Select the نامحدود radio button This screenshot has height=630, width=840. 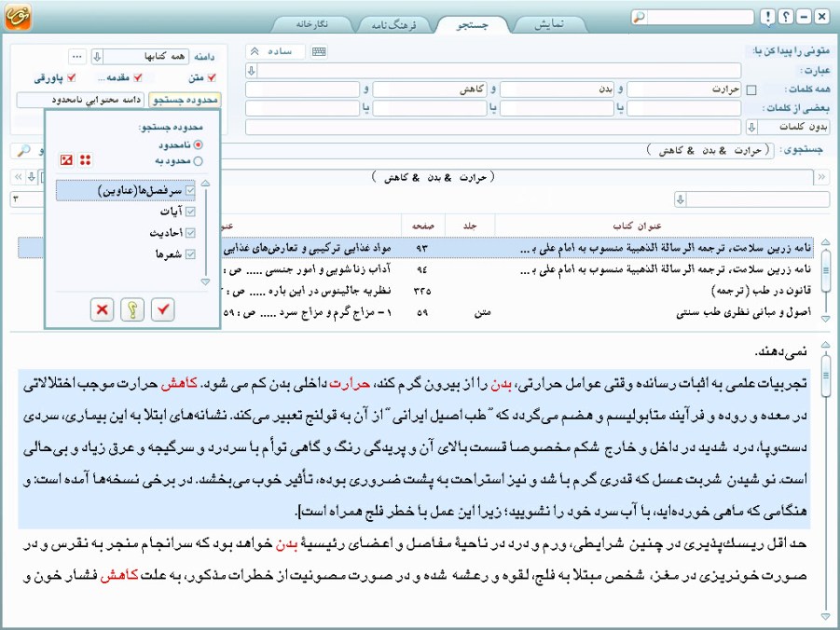click(x=199, y=144)
